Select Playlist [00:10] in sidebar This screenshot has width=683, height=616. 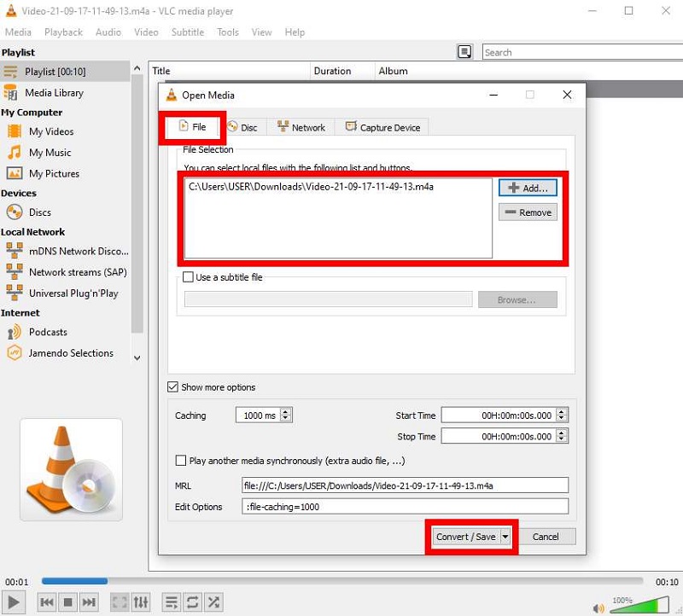[65, 72]
